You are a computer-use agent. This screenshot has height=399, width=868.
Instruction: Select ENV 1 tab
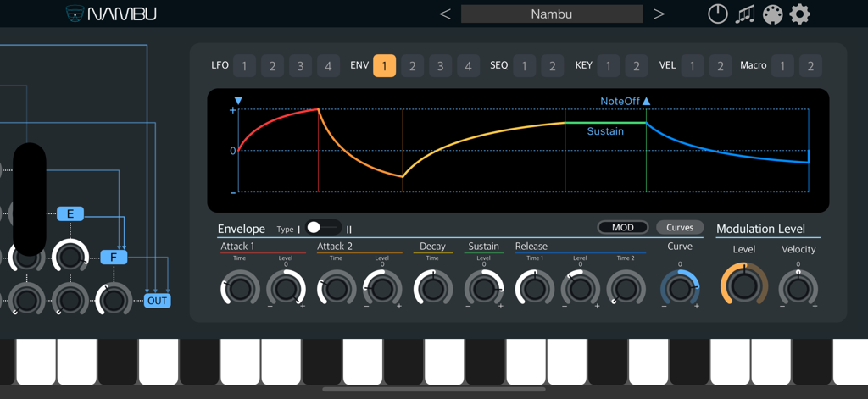384,66
